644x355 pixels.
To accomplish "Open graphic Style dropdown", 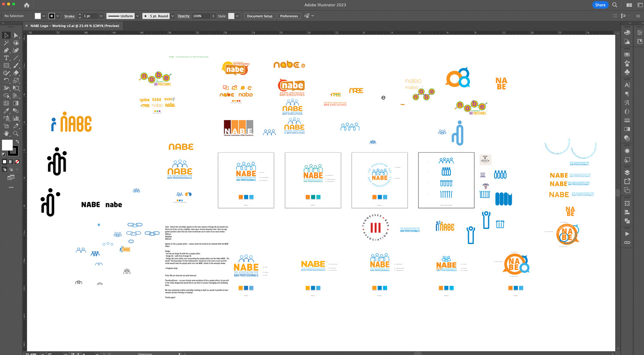I will tap(237, 16).
